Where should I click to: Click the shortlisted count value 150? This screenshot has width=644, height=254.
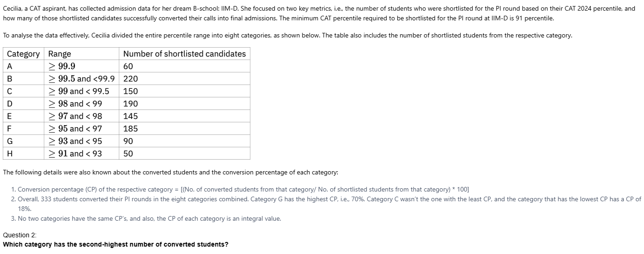130,91
